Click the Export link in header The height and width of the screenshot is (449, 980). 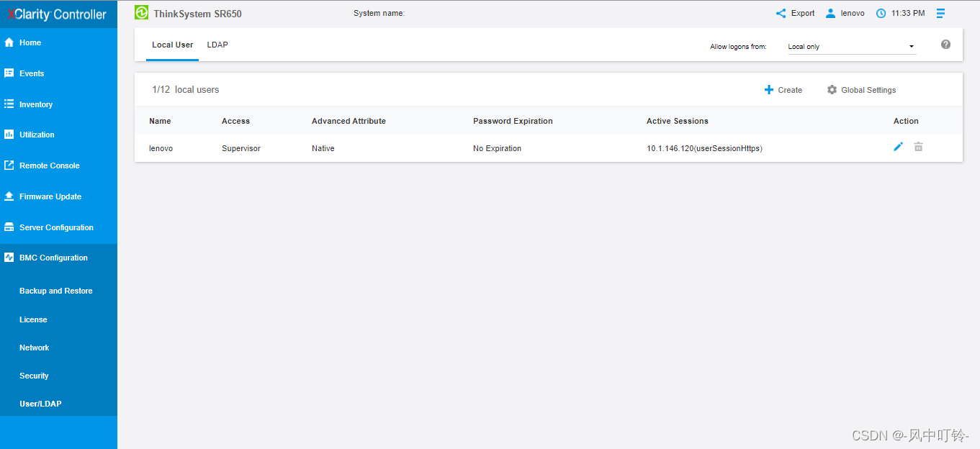tap(803, 13)
